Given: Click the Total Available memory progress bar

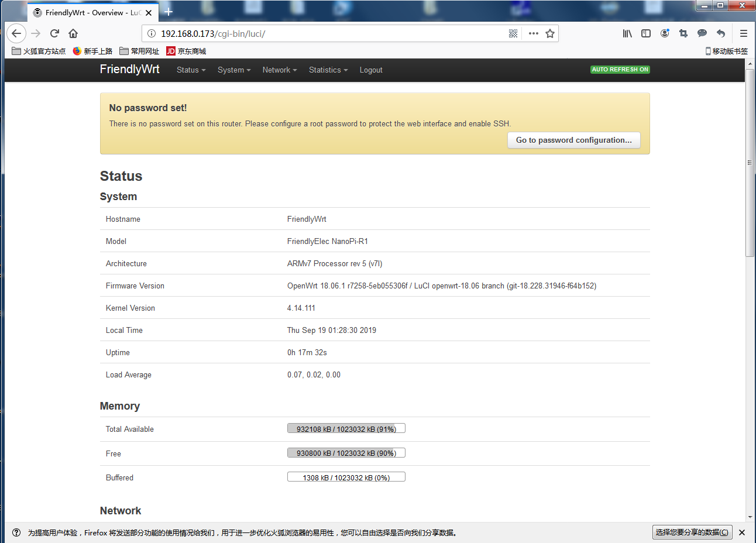Looking at the screenshot, I should point(346,429).
